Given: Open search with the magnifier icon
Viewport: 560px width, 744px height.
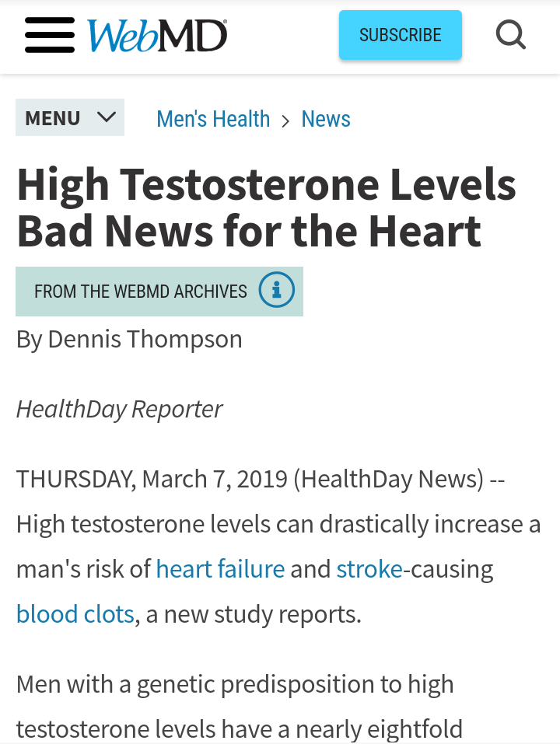Looking at the screenshot, I should (511, 35).
